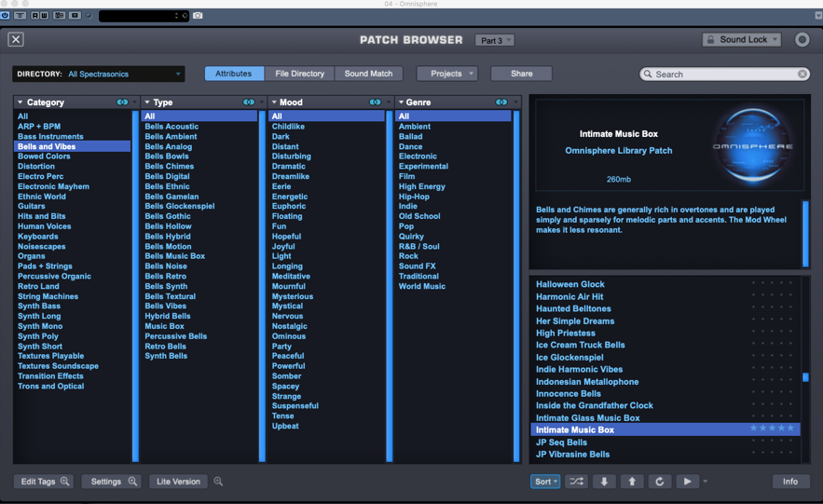823x504 pixels.
Task: Click into the Search field
Action: 724,75
